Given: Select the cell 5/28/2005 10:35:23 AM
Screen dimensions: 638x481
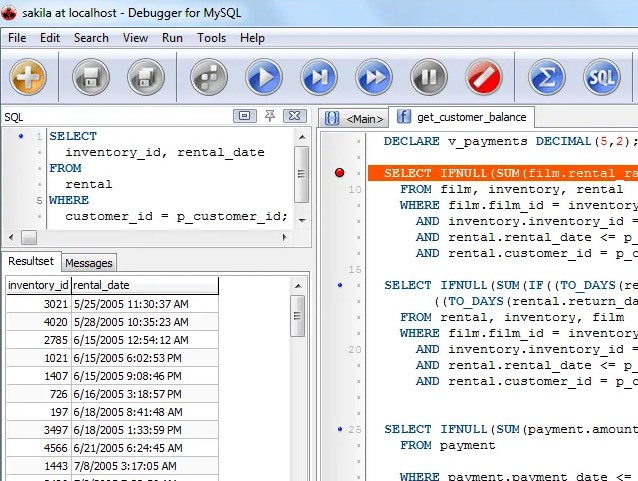Looking at the screenshot, I should (145, 322).
